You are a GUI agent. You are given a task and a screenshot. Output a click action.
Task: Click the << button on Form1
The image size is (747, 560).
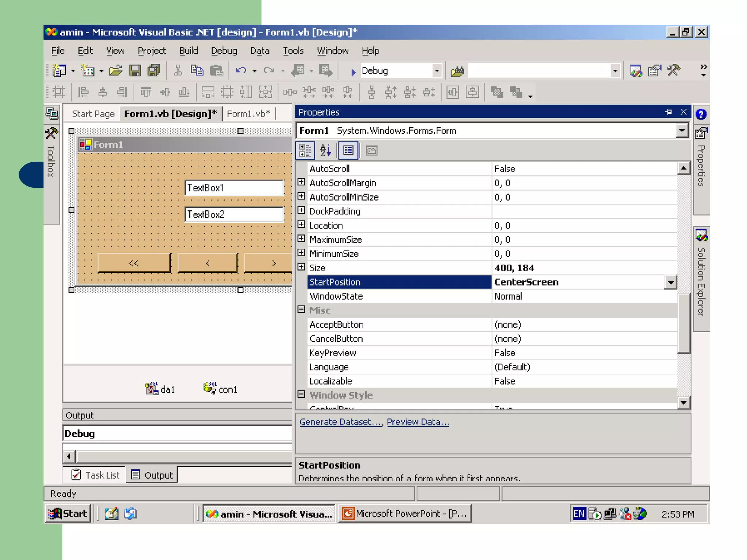[x=134, y=263]
